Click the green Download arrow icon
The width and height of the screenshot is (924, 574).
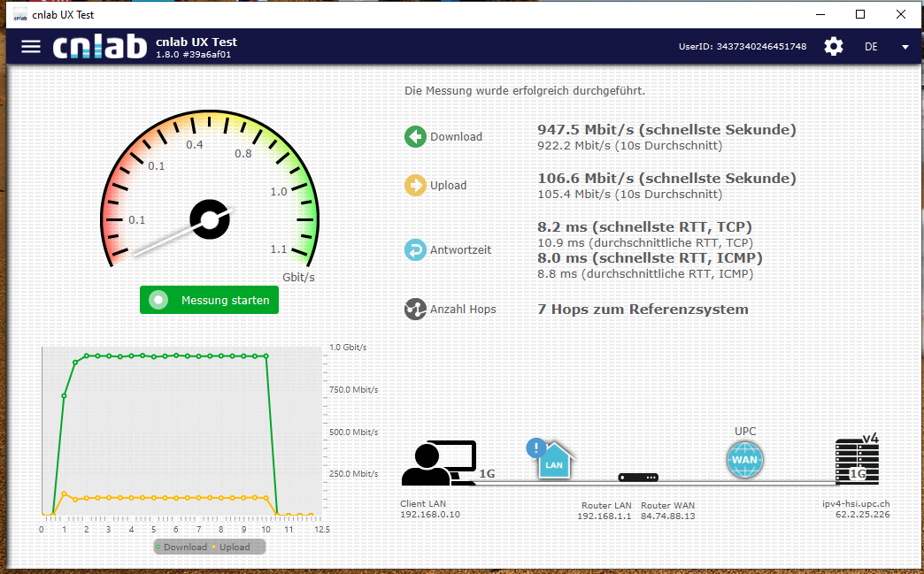click(415, 137)
